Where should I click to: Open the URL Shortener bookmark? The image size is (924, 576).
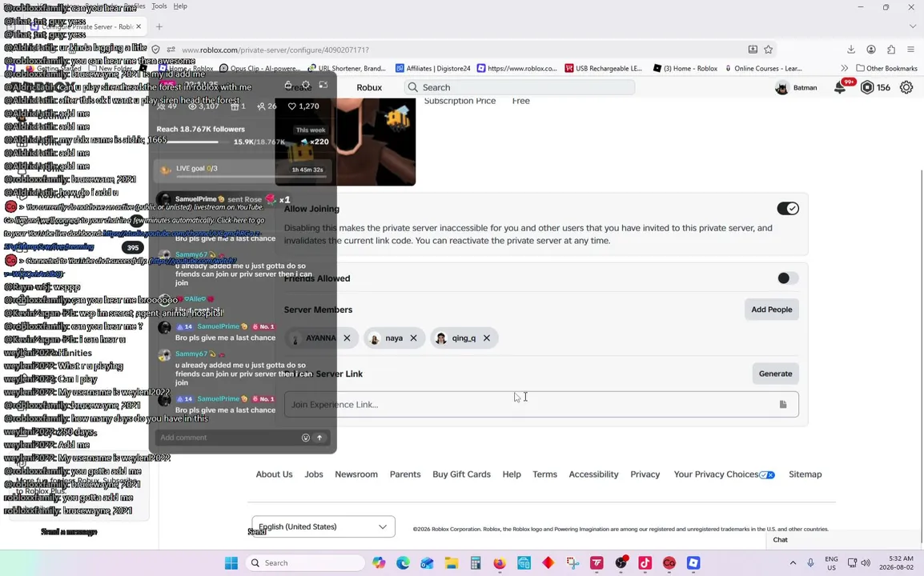(x=347, y=68)
